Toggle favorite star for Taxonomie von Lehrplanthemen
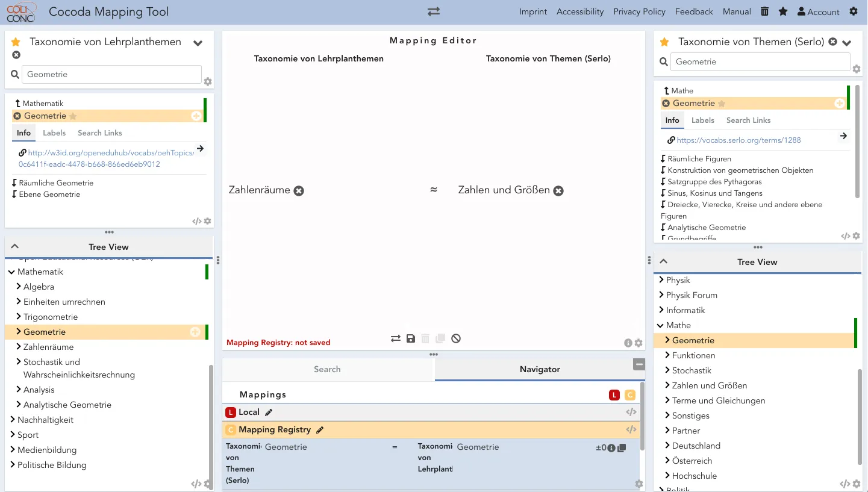Viewport: 868px width, 492px height. [x=16, y=42]
